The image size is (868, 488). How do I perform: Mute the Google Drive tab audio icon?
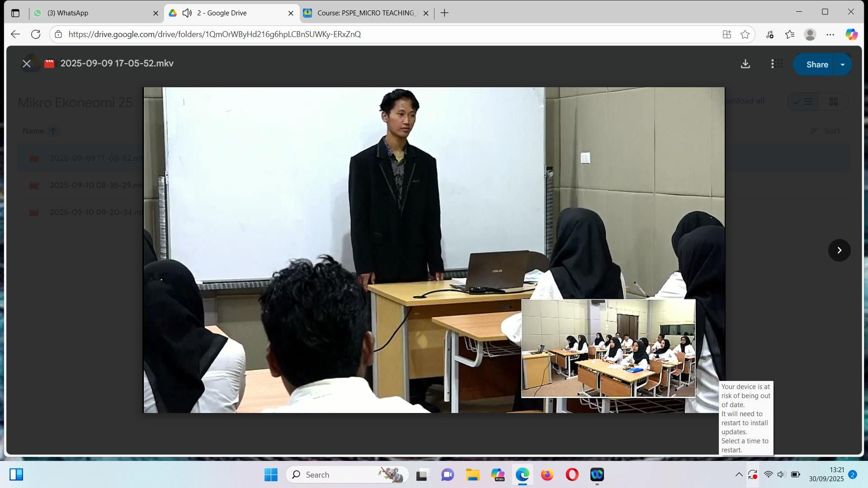(x=187, y=13)
